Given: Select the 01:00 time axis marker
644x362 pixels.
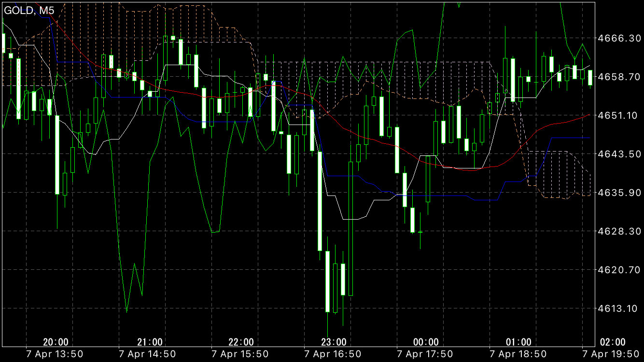Looking at the screenshot, I should click(x=518, y=342).
